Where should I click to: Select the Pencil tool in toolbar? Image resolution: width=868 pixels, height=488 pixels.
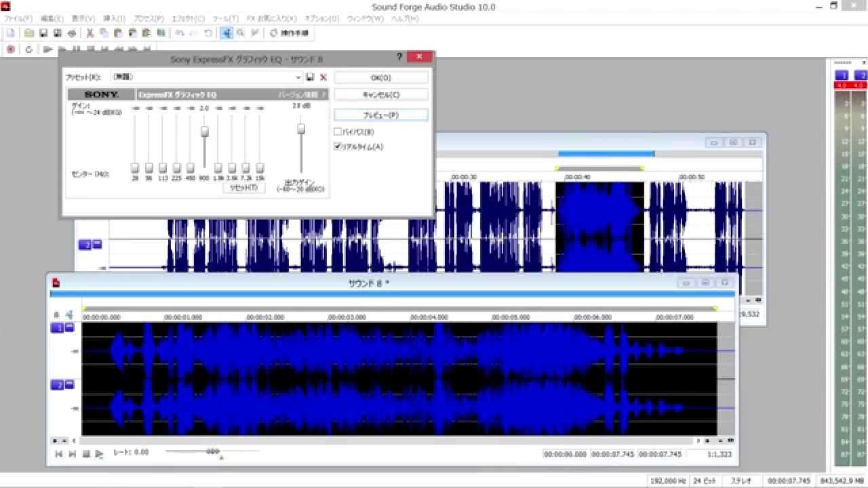254,33
